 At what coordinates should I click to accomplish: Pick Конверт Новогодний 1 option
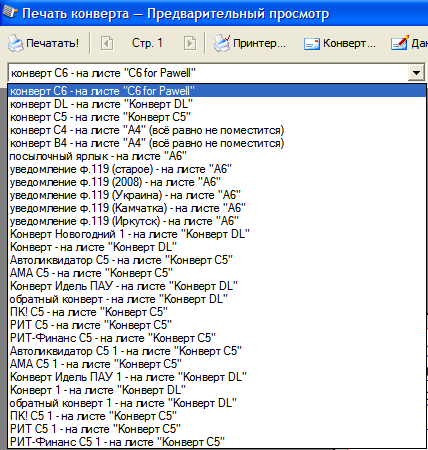tap(217, 234)
